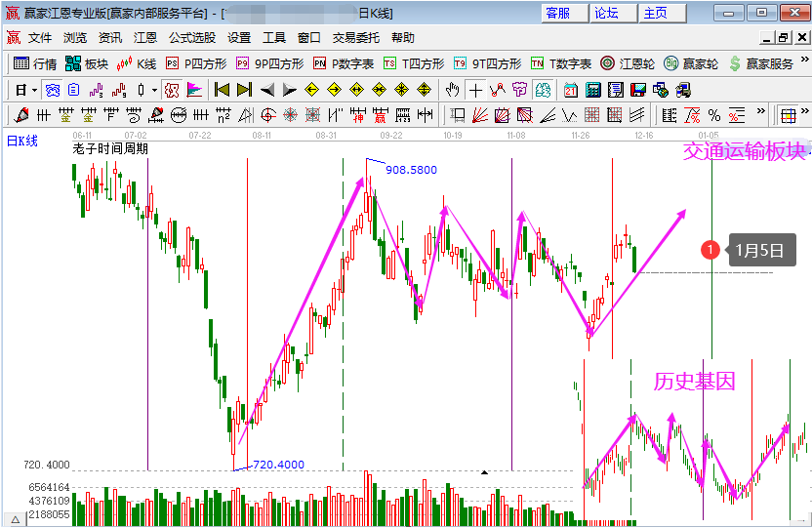
Task: Open the calendar icon showing 21
Action: (x=570, y=90)
